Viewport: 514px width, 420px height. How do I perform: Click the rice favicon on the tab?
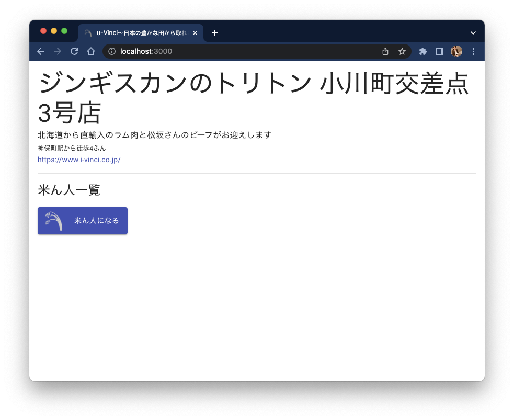click(x=88, y=33)
